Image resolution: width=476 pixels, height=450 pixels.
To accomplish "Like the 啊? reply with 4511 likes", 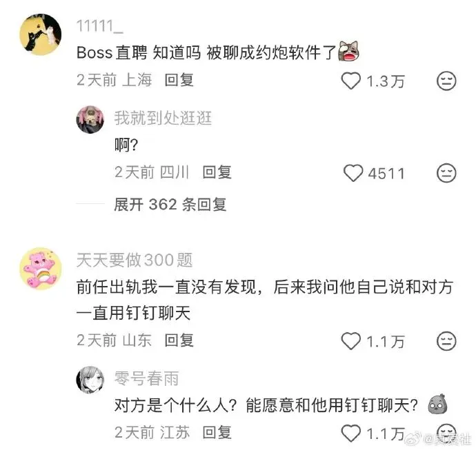I will click(x=353, y=173).
